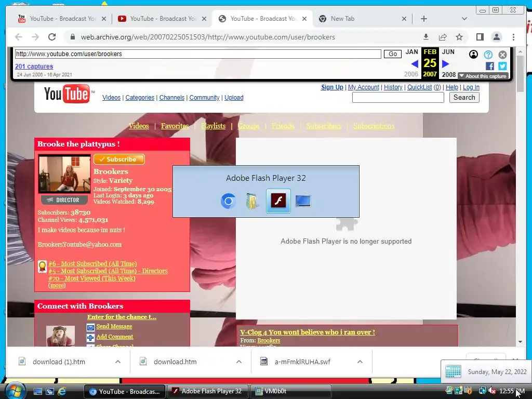This screenshot has height=399, width=532.
Task: Share capture on Facebook icon
Action: pos(489,66)
